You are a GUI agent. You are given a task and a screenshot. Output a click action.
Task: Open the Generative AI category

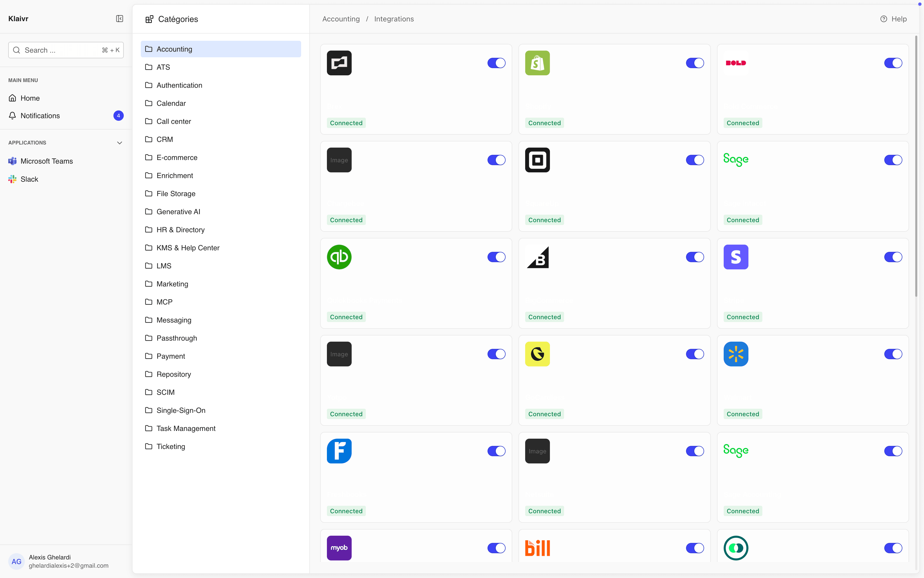pos(221,211)
